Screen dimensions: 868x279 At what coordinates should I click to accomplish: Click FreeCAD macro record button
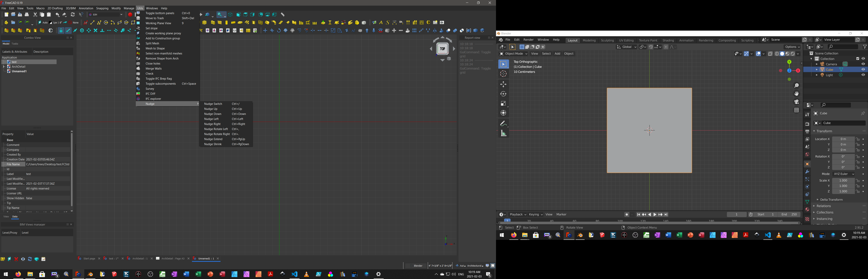click(130, 15)
